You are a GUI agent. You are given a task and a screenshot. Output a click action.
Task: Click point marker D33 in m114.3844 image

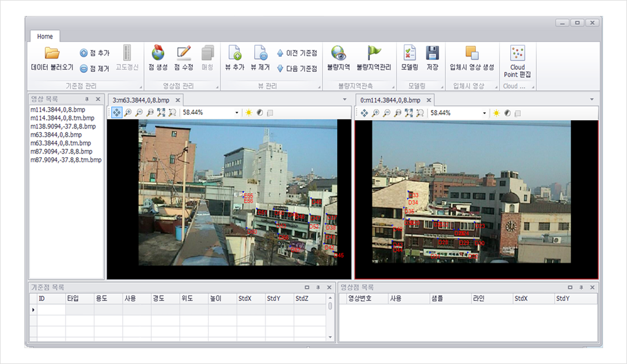tap(413, 195)
